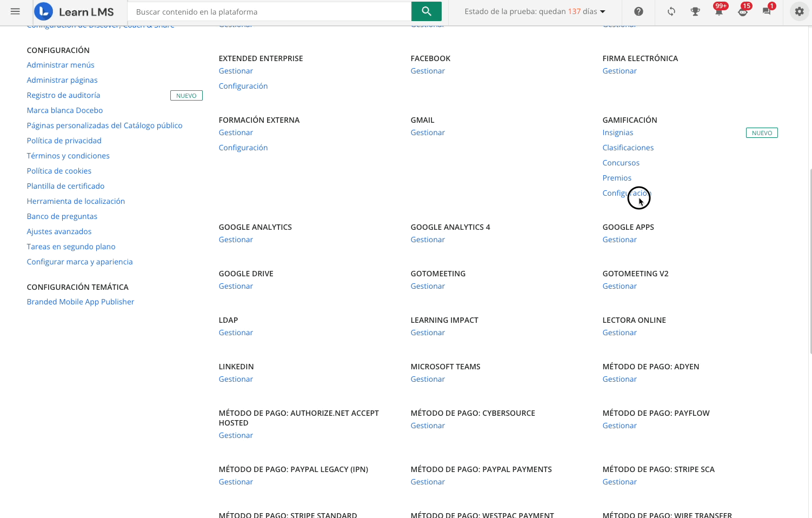Open Registro de auditoría link
The height and width of the screenshot is (518, 812).
click(x=63, y=95)
